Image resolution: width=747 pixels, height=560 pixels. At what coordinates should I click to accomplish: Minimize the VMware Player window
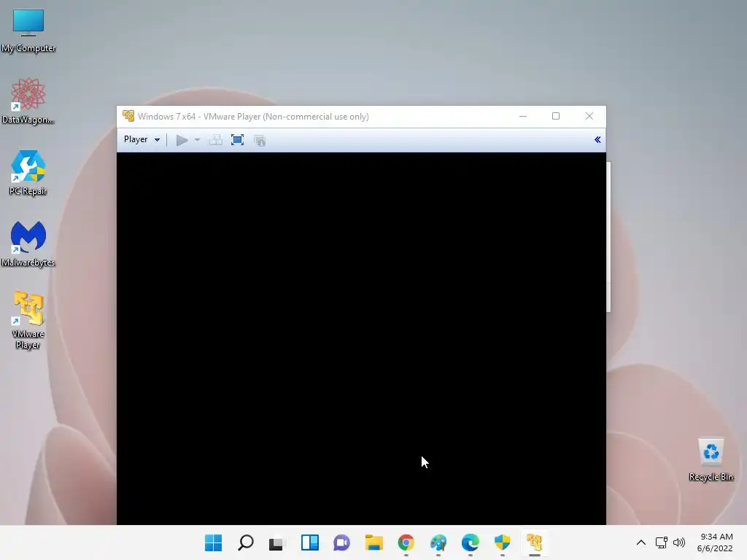coord(523,116)
